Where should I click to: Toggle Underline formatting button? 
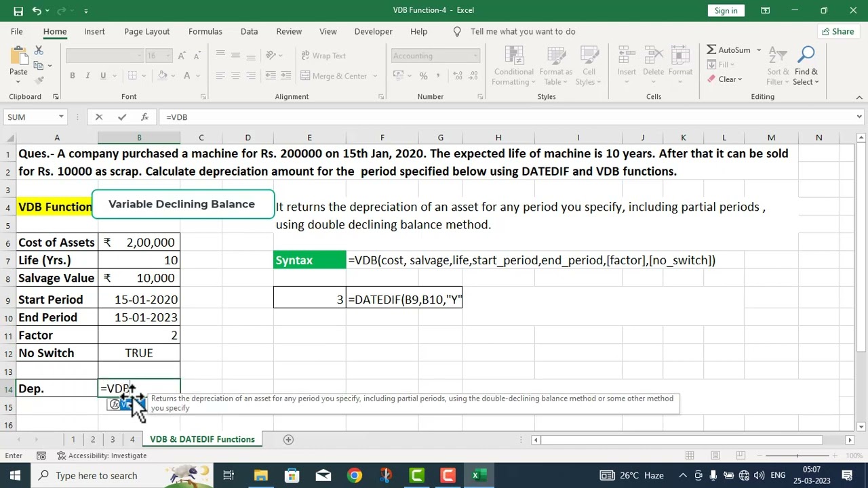pos(103,76)
